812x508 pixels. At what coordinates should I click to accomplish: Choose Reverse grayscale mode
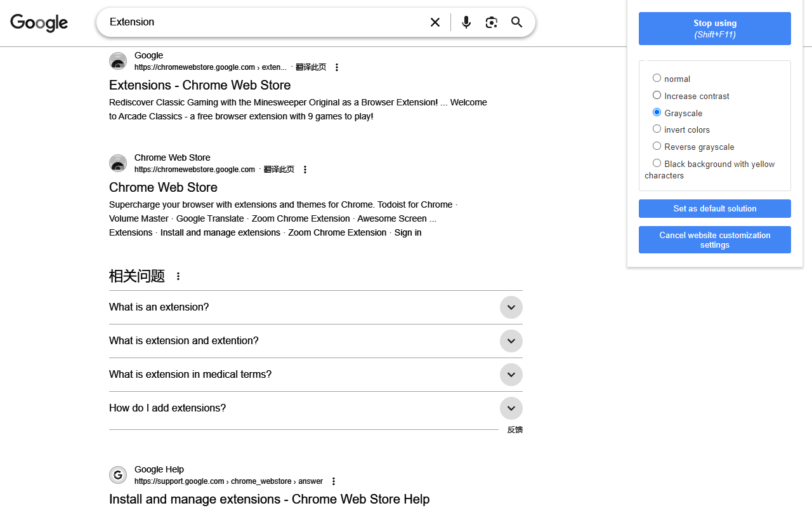(657, 146)
